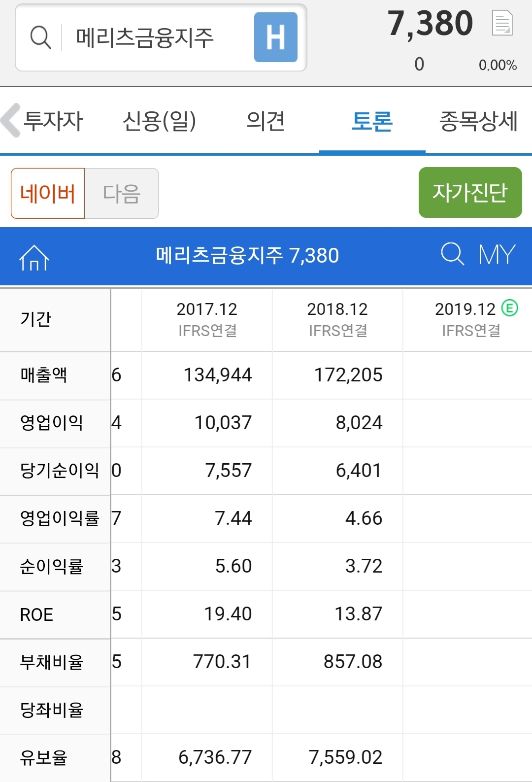Tap the 영업이익 row label
This screenshot has width=532, height=782.
click(x=51, y=423)
